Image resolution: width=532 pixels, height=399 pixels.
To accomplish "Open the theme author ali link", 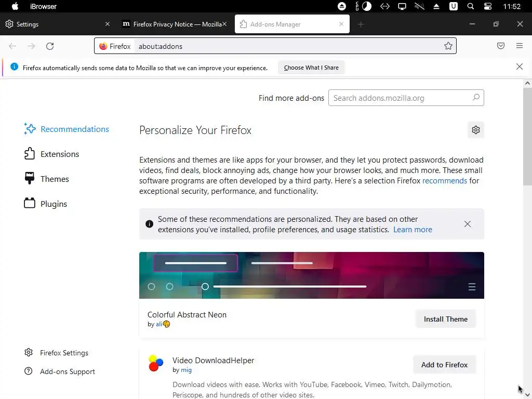I will [x=159, y=324].
